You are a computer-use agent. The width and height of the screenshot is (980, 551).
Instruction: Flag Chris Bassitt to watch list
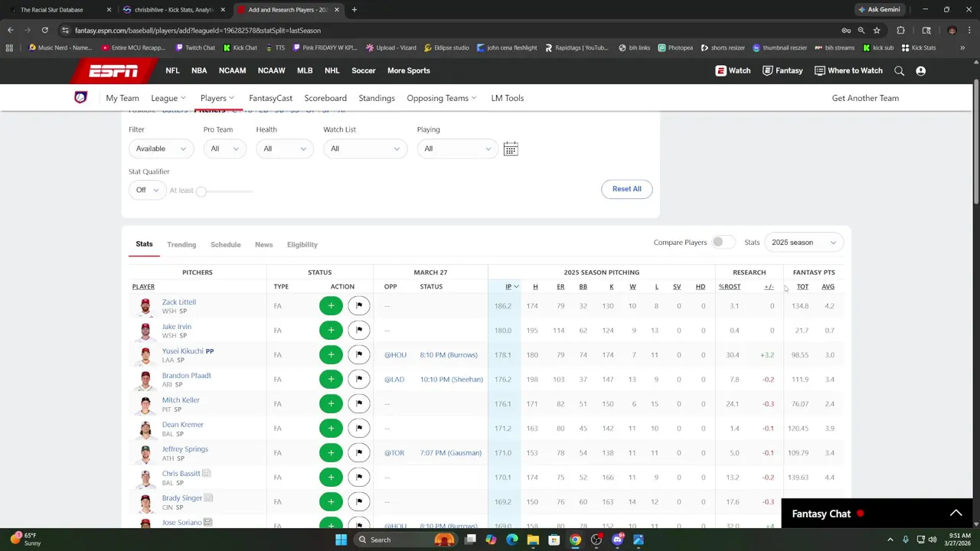pyautogui.click(x=359, y=477)
